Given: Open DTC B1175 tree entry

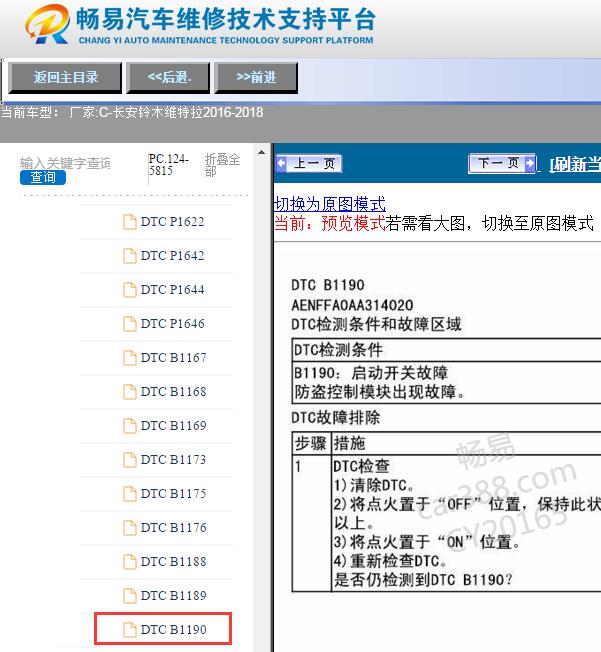Looking at the screenshot, I should point(173,494).
